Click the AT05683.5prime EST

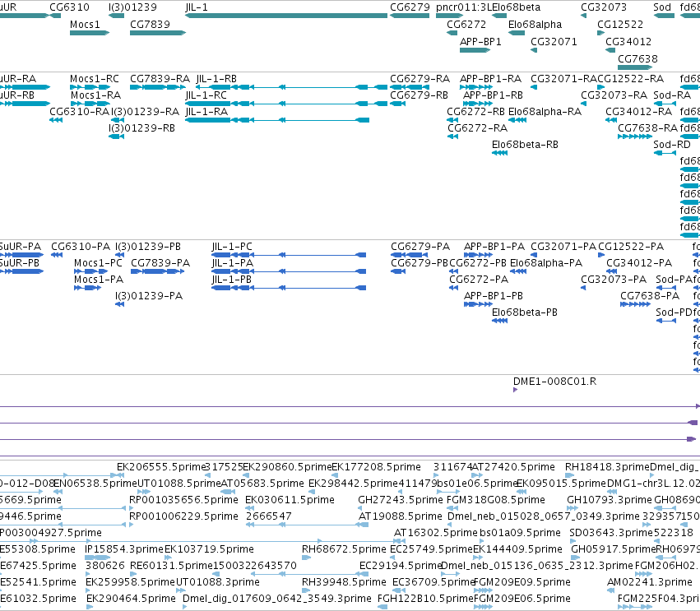click(x=228, y=492)
